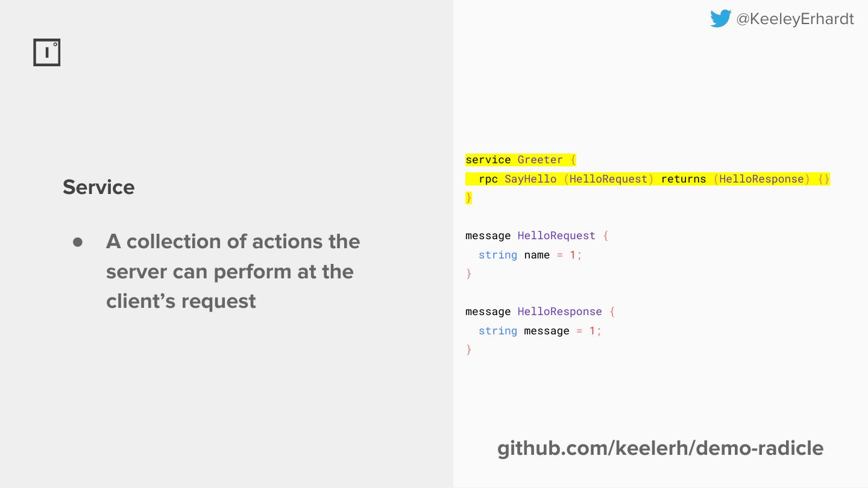Click the "rpc" keyword in the code
The width and height of the screenshot is (868, 488).
(488, 179)
